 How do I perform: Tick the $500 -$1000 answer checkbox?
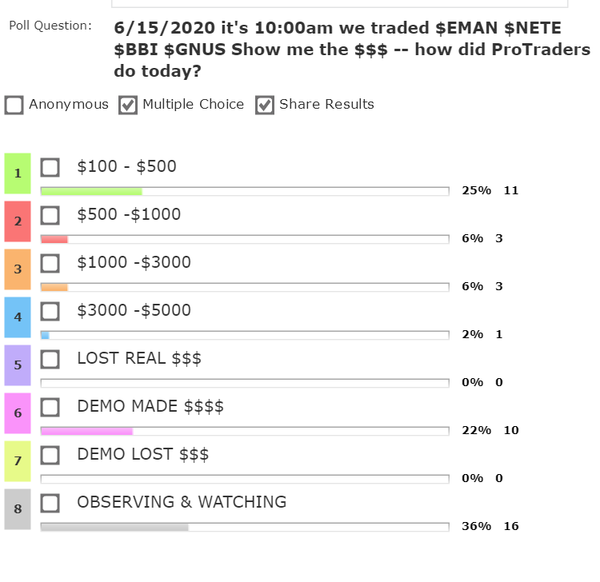click(51, 215)
